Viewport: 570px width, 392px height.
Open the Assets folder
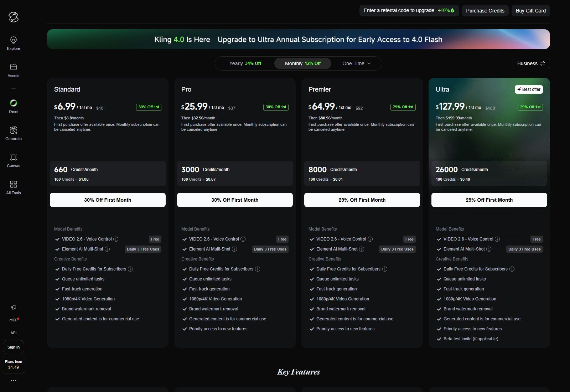coord(14,70)
